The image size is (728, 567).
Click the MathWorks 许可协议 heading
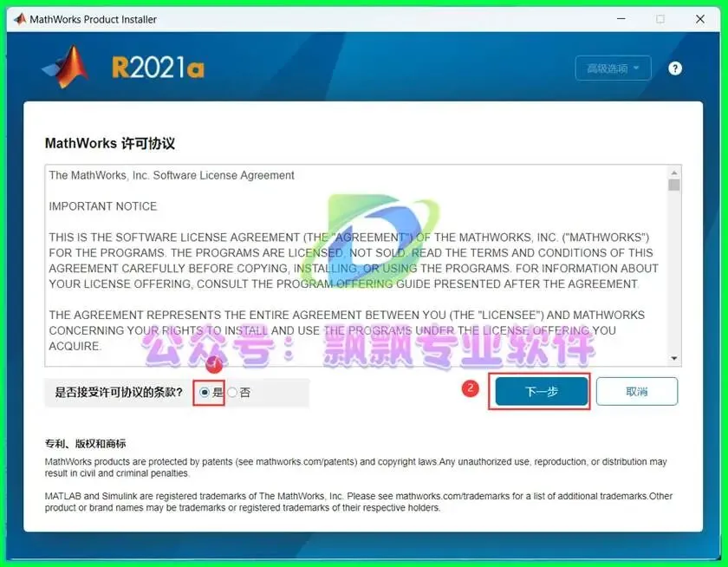(110, 143)
